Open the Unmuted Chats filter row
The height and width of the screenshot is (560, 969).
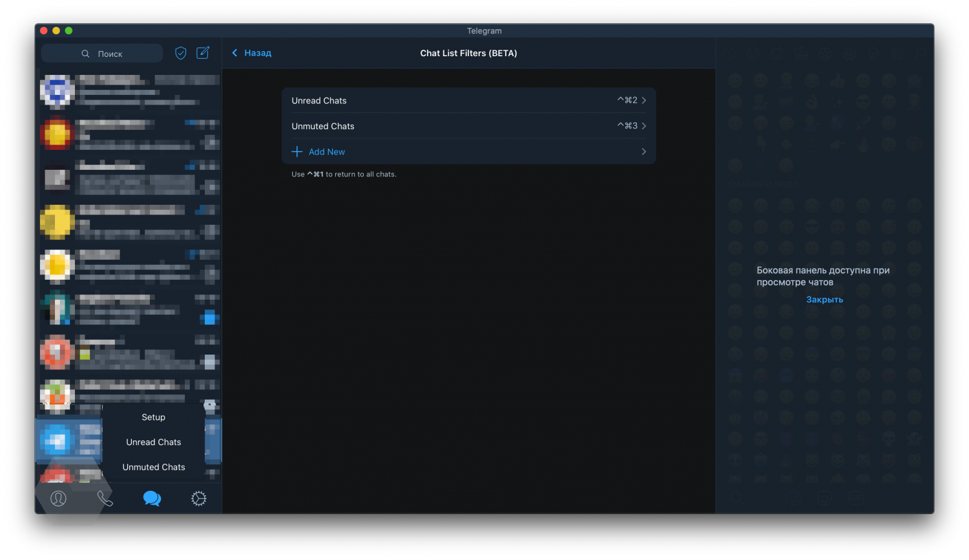[469, 126]
